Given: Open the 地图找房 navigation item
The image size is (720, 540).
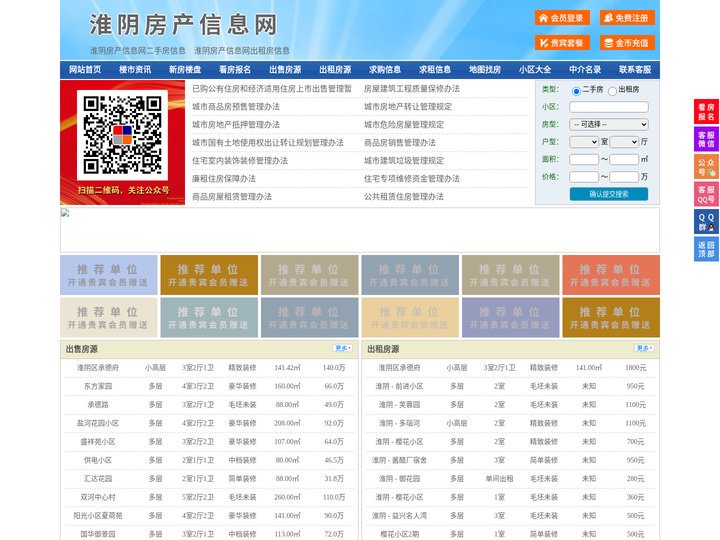Looking at the screenshot, I should (x=485, y=70).
